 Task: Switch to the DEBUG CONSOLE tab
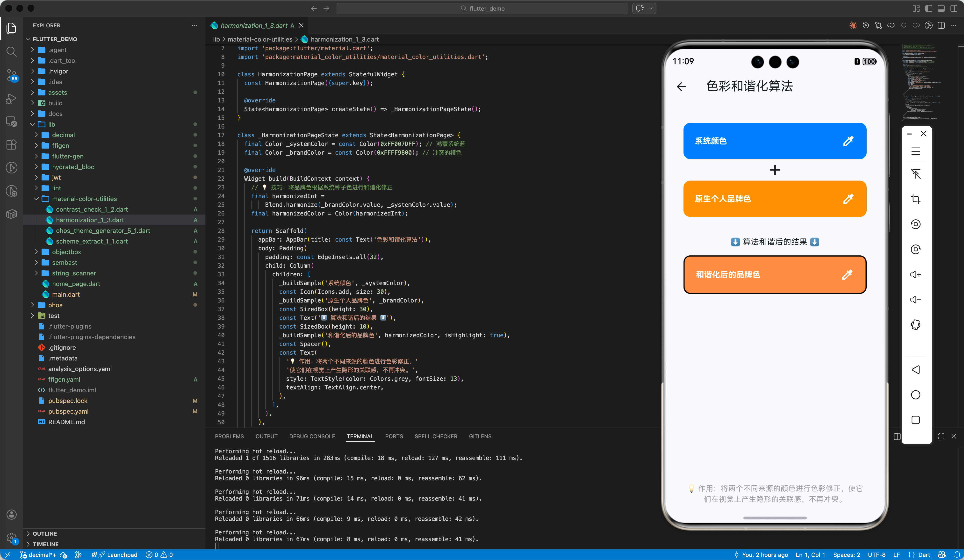(312, 436)
